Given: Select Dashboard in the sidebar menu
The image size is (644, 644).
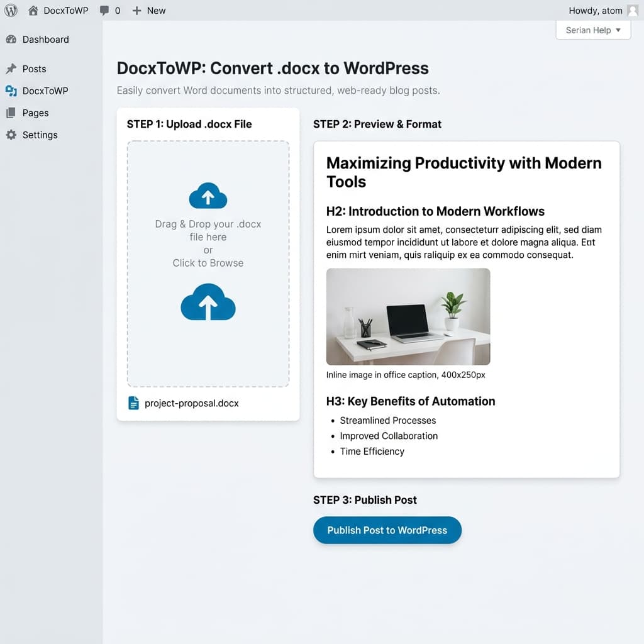Looking at the screenshot, I should [x=44, y=39].
